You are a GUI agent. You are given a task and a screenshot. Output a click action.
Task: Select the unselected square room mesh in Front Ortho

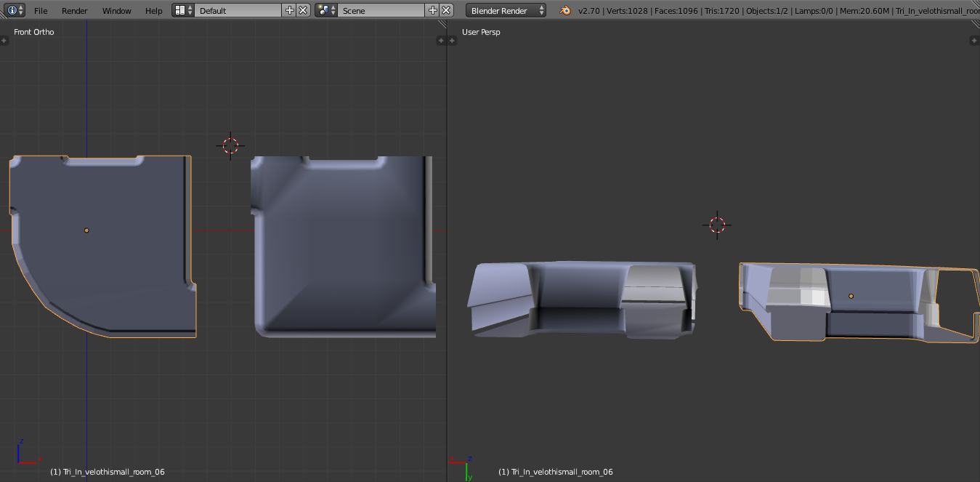(344, 246)
